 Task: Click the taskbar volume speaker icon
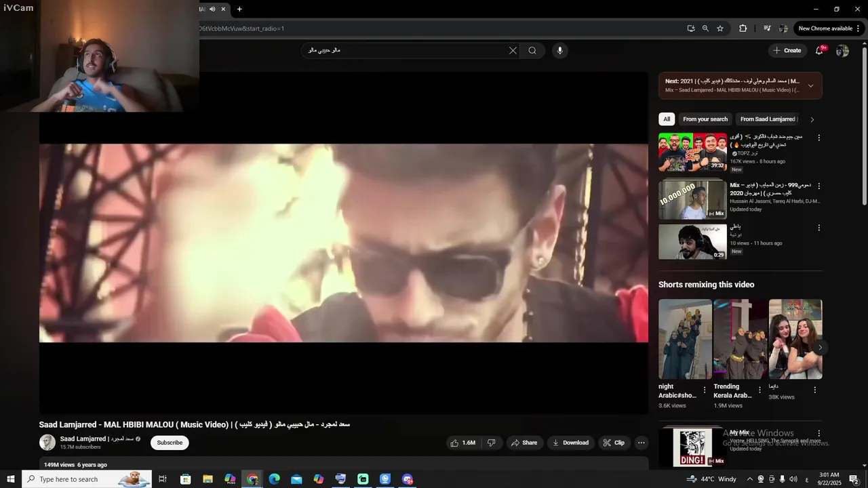[x=793, y=479]
